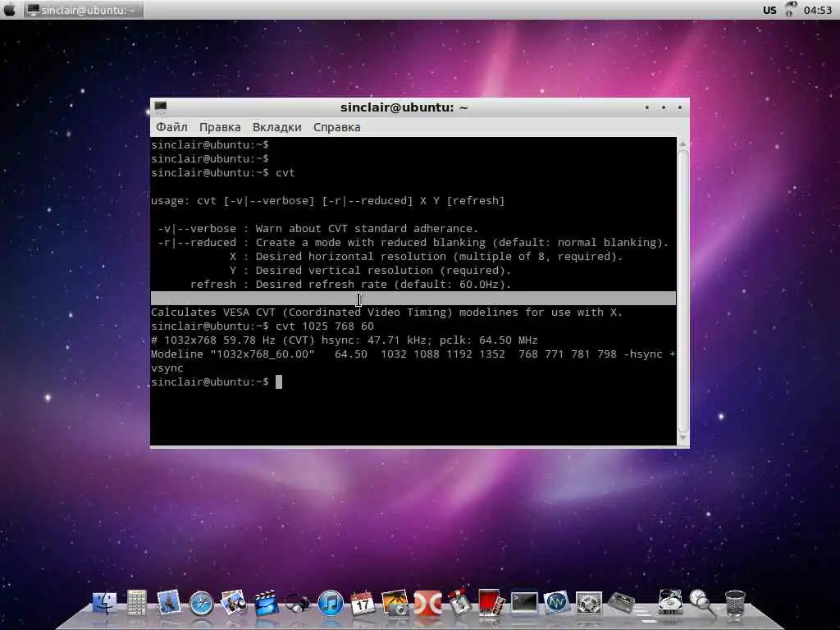Click the '-v|--verbose' option line
This screenshot has height=630, width=840.
coord(317,229)
